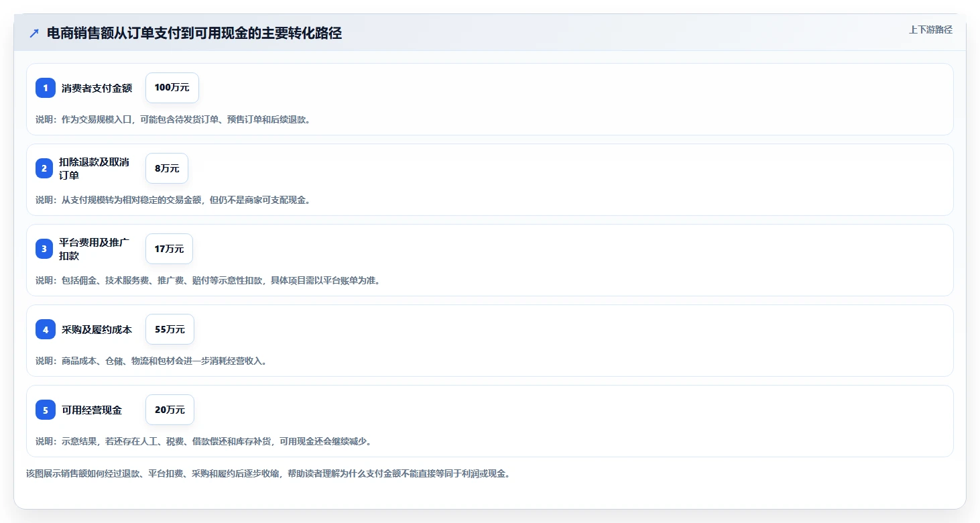This screenshot has width=980, height=523.
Task: Click the step 4 number badge
Action: point(46,329)
